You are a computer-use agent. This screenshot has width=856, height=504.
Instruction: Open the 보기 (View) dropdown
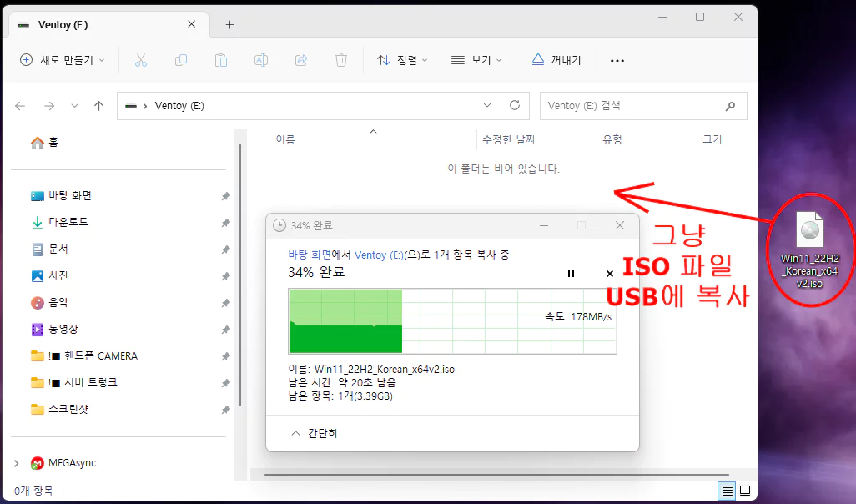[476, 60]
